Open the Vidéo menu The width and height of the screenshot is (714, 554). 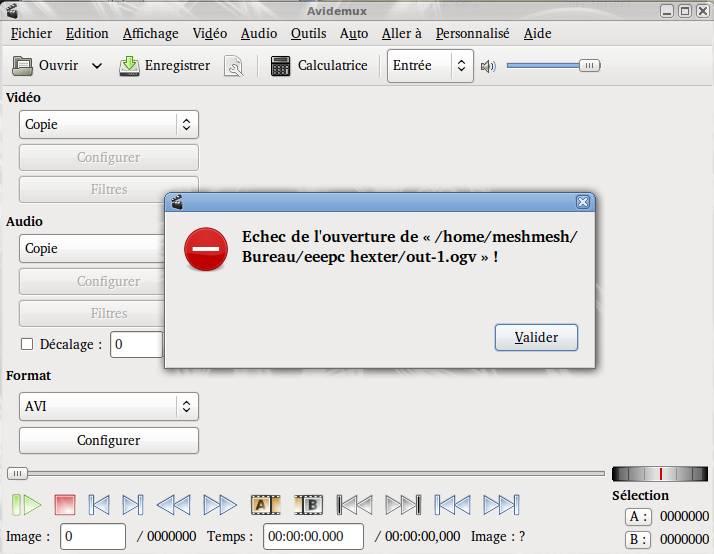pos(209,34)
